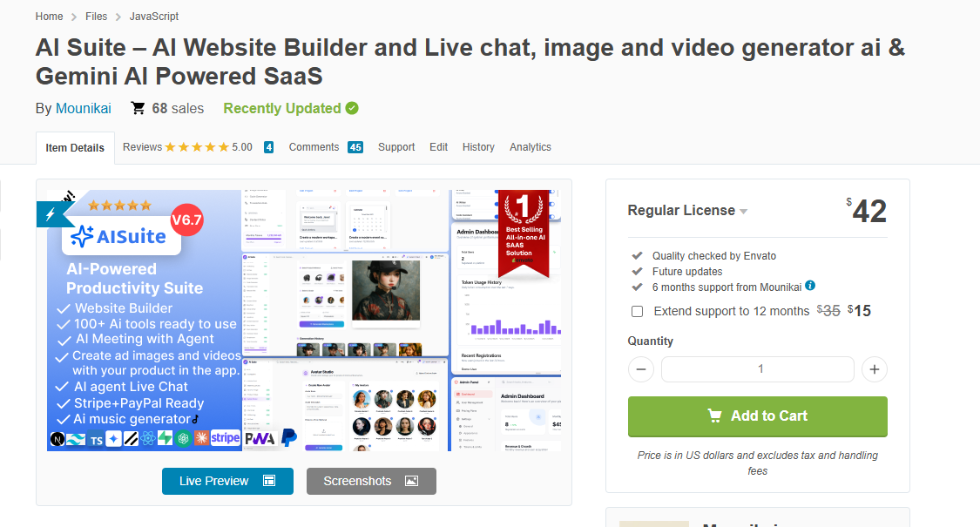Viewport: 980px width, 527px height.
Task: Click the quantity input field
Action: [x=758, y=369]
